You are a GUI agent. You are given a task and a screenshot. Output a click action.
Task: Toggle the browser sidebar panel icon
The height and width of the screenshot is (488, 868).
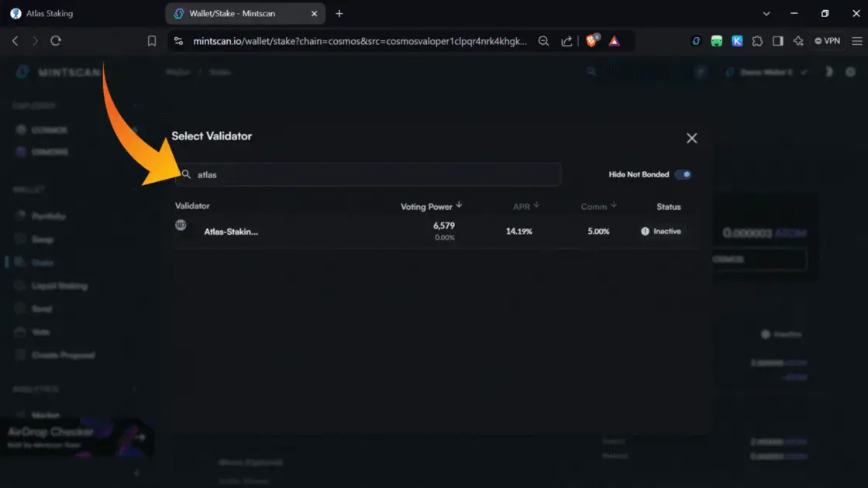point(777,41)
